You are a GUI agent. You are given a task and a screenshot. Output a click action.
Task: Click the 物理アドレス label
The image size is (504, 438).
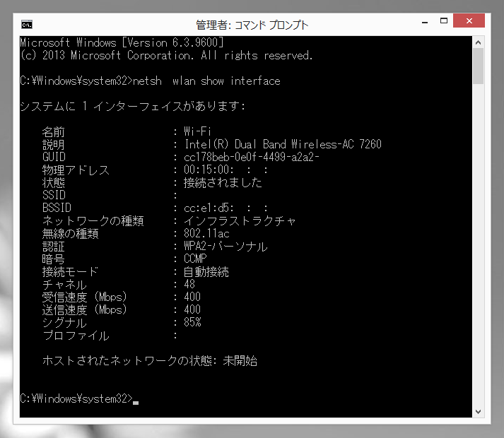[x=76, y=170]
